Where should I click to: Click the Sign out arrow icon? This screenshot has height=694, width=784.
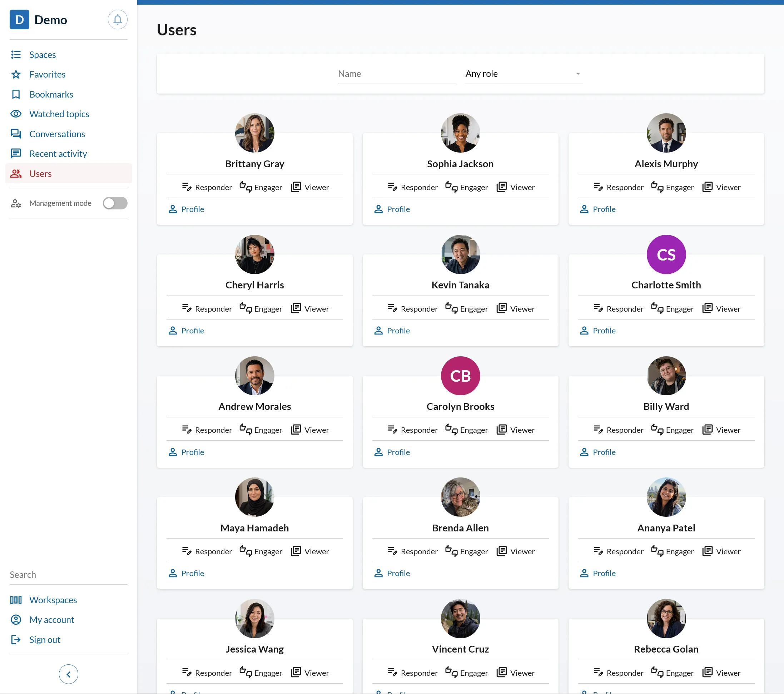[x=16, y=640]
